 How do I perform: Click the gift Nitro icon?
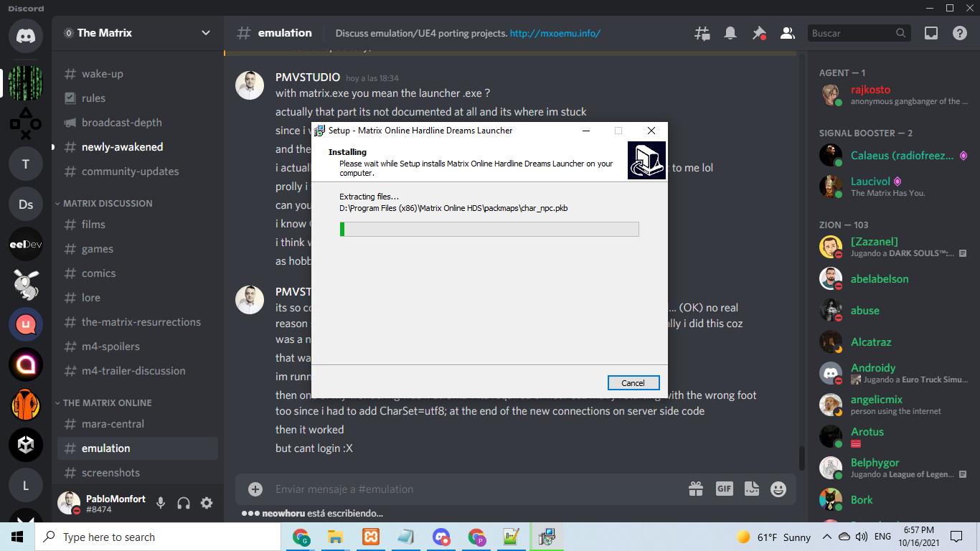tap(696, 489)
